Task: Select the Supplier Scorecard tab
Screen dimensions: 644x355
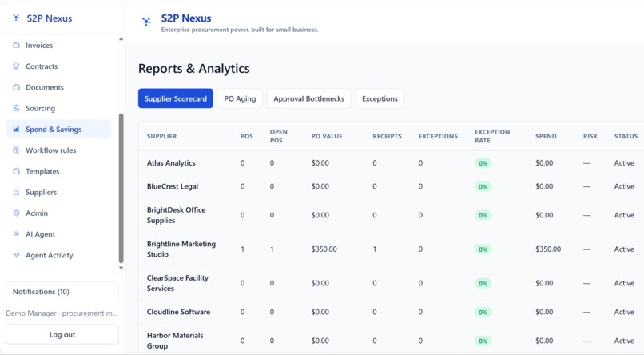Action: click(175, 98)
